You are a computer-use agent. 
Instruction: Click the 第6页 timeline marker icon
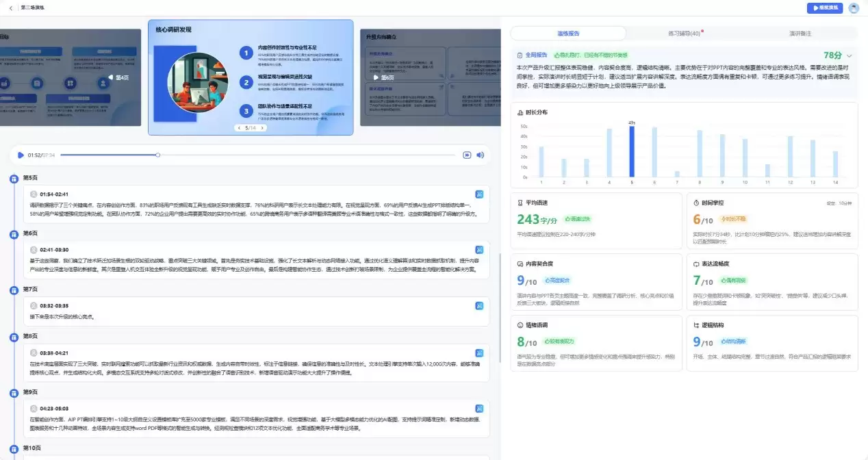(x=13, y=235)
